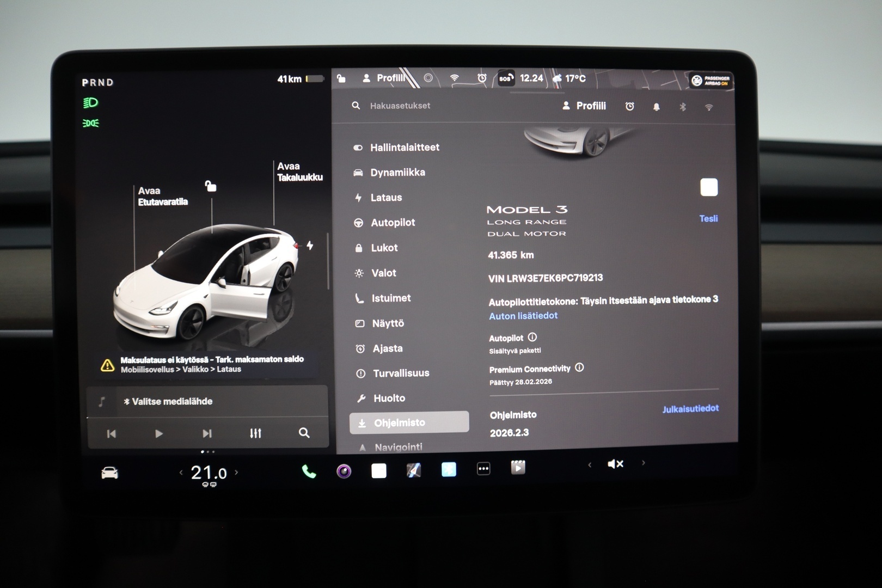Image resolution: width=882 pixels, height=588 pixels.
Task: Select the Autopilot settings section
Action: pos(393,222)
